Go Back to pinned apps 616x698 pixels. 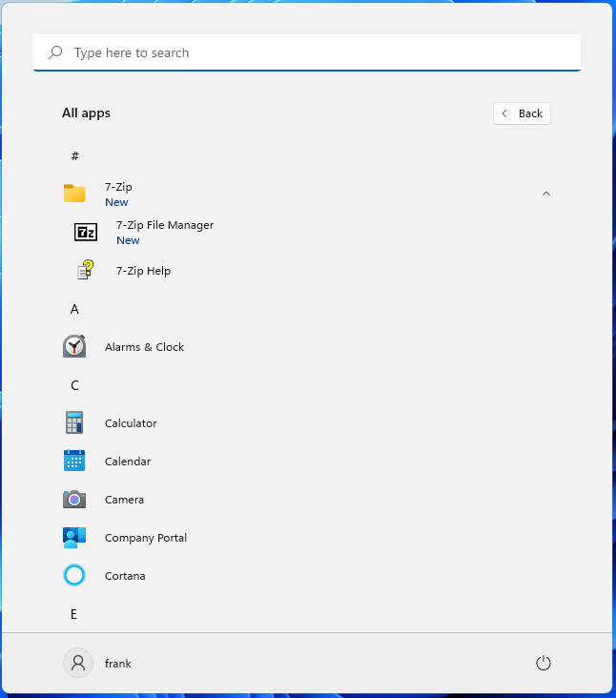(522, 113)
